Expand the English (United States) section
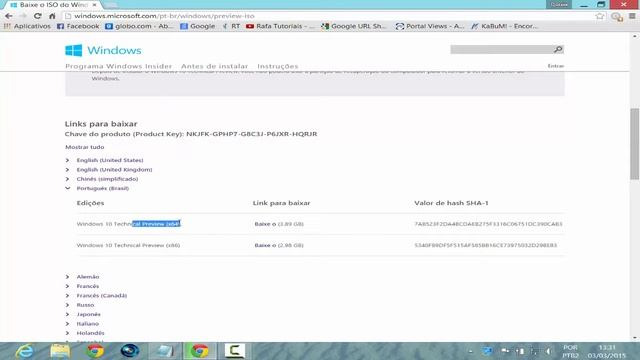Screen dimensions: 640x360 [x=110, y=160]
